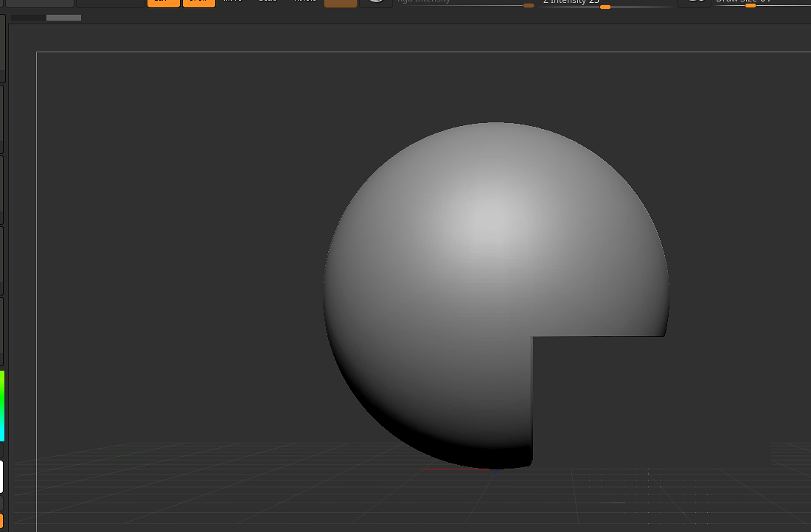Click the light gray bar above the canvas
The width and height of the screenshot is (811, 532).
coord(63,18)
